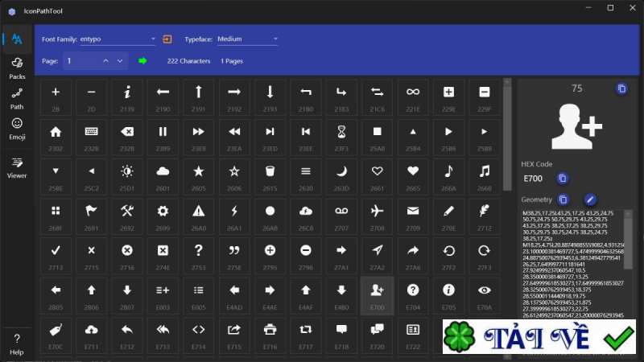644x362 pixels.
Task: Select the feather glyph 2712
Action: pos(485,216)
